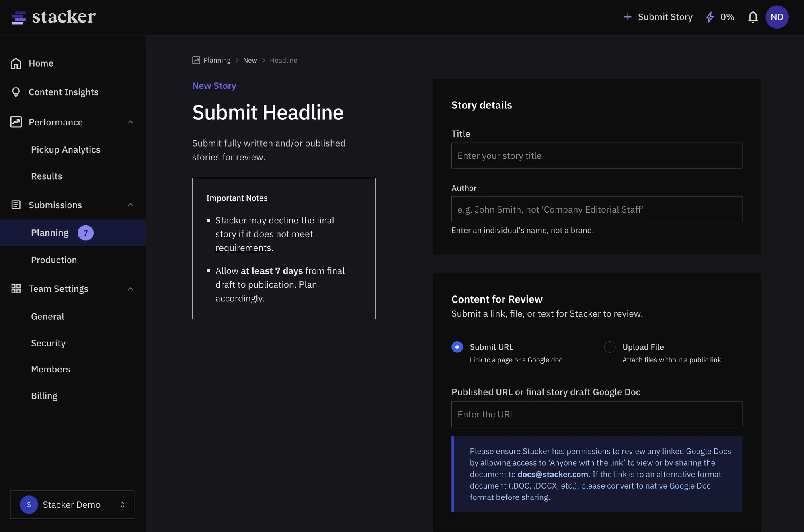This screenshot has width=804, height=532.
Task: Click the Important Notes heading
Action: [237, 198]
